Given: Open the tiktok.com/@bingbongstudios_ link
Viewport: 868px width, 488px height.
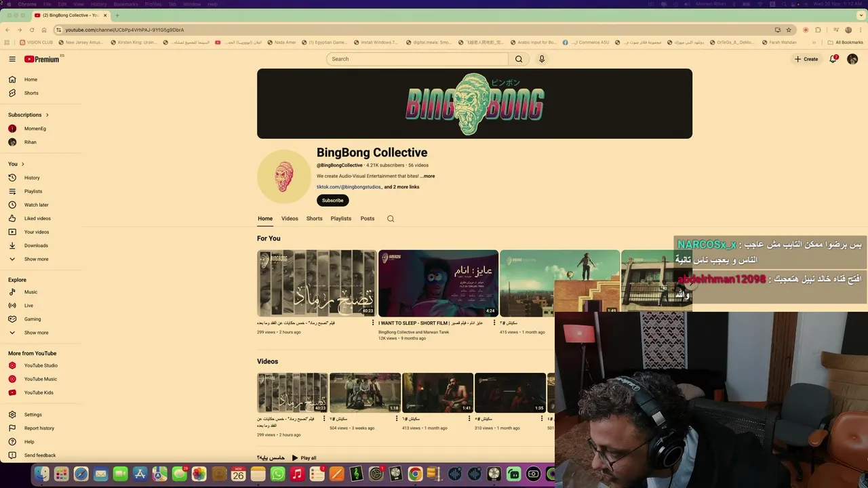Looking at the screenshot, I should click(350, 187).
